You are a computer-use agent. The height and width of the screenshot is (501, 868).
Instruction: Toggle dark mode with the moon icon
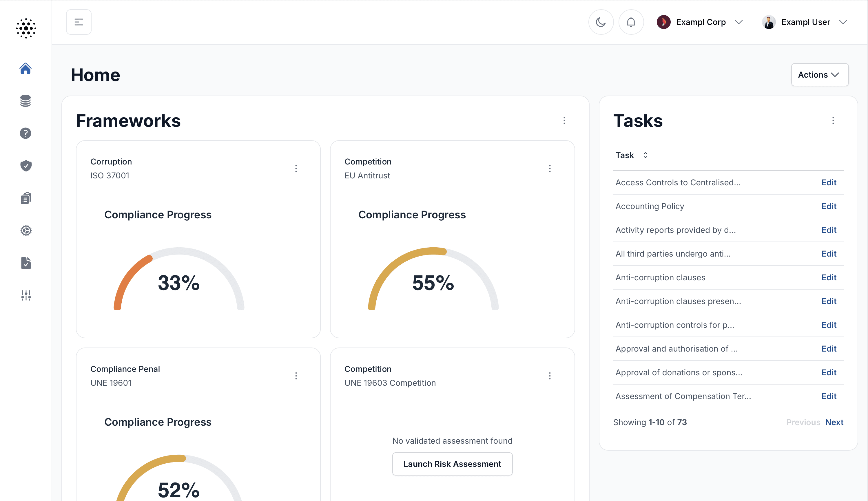coord(601,22)
